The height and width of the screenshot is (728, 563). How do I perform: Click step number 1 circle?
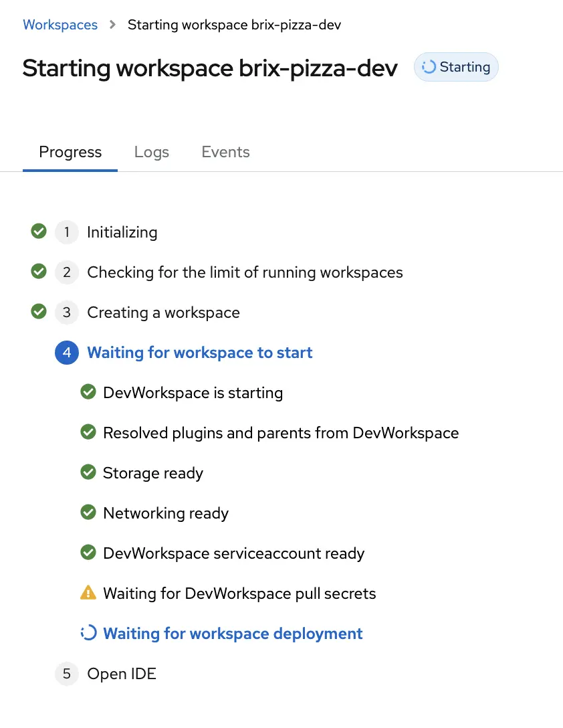coord(67,232)
